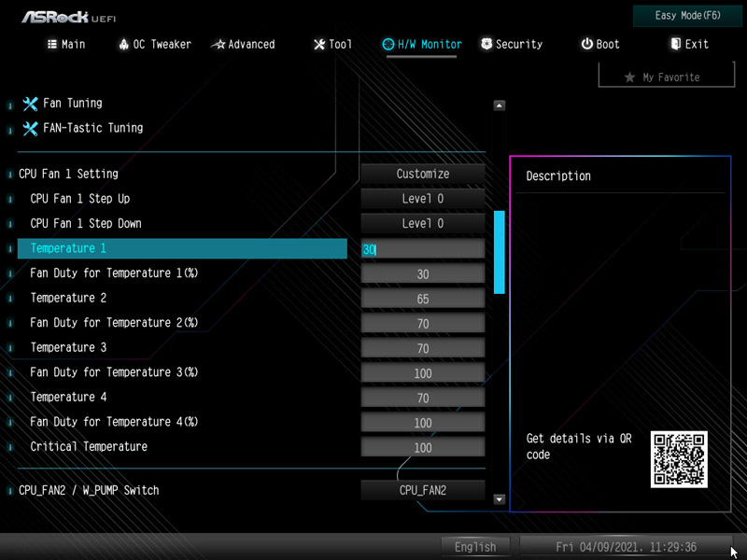Viewport: 747px width, 560px height.
Task: Select the CPU Fan 1 Setting label
Action: (68, 174)
